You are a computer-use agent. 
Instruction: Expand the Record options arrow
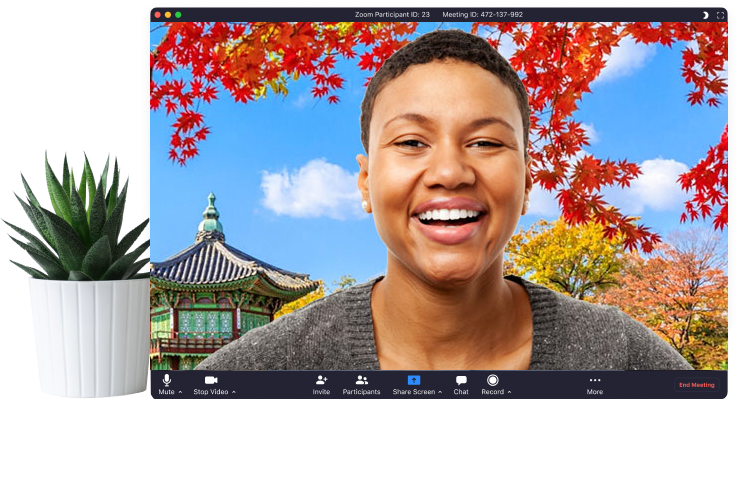coord(509,392)
